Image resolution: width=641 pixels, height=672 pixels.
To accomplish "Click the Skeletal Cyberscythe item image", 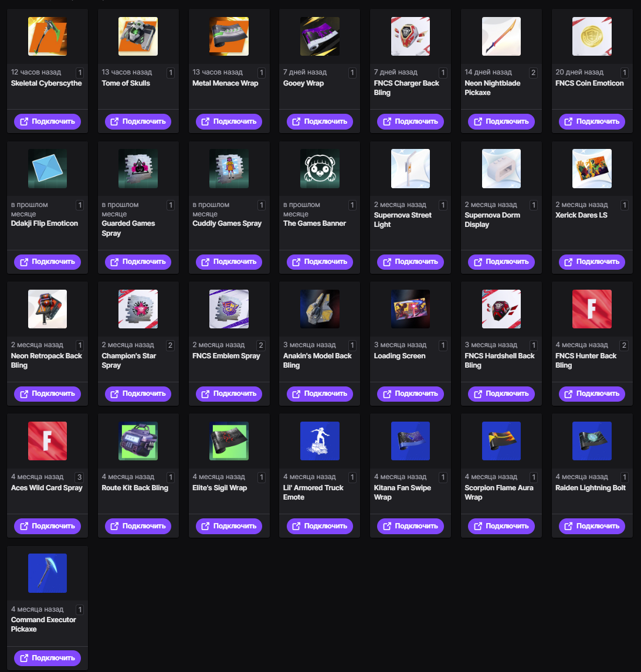I will (47, 36).
